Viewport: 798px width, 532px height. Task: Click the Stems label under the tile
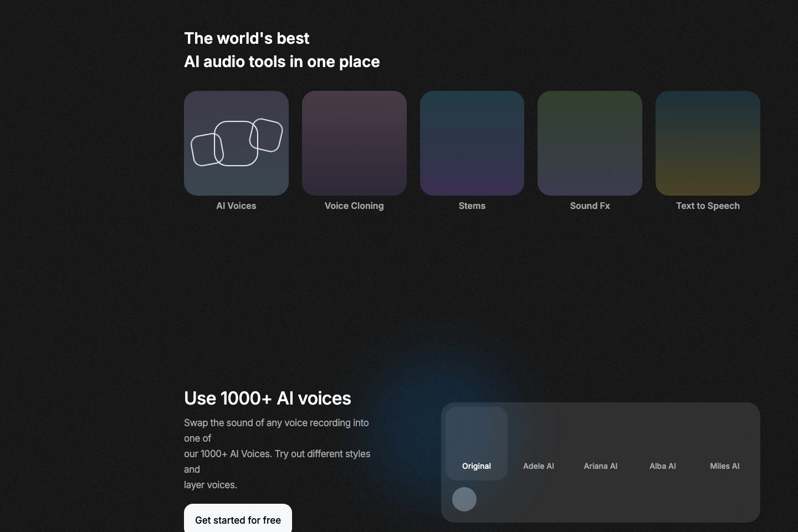click(472, 206)
